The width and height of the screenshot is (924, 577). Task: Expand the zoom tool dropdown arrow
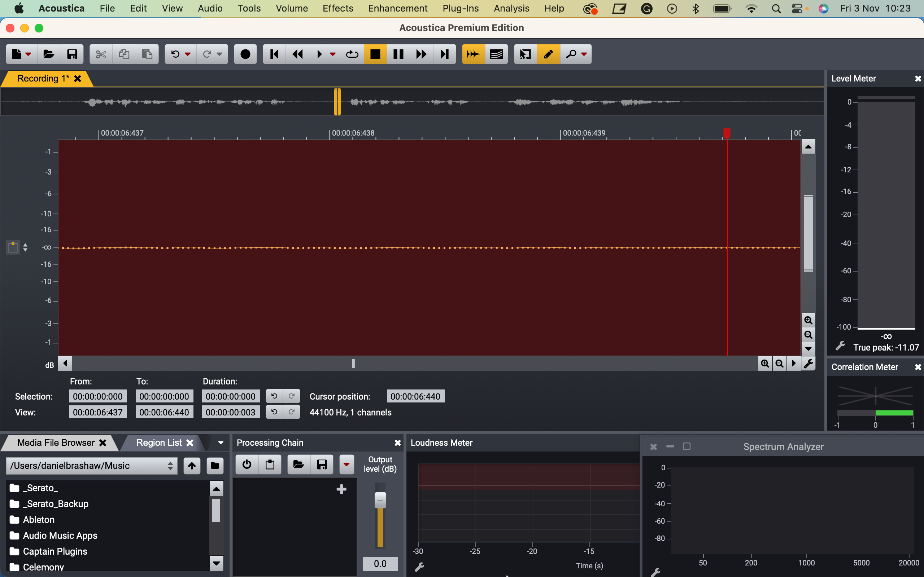[584, 54]
